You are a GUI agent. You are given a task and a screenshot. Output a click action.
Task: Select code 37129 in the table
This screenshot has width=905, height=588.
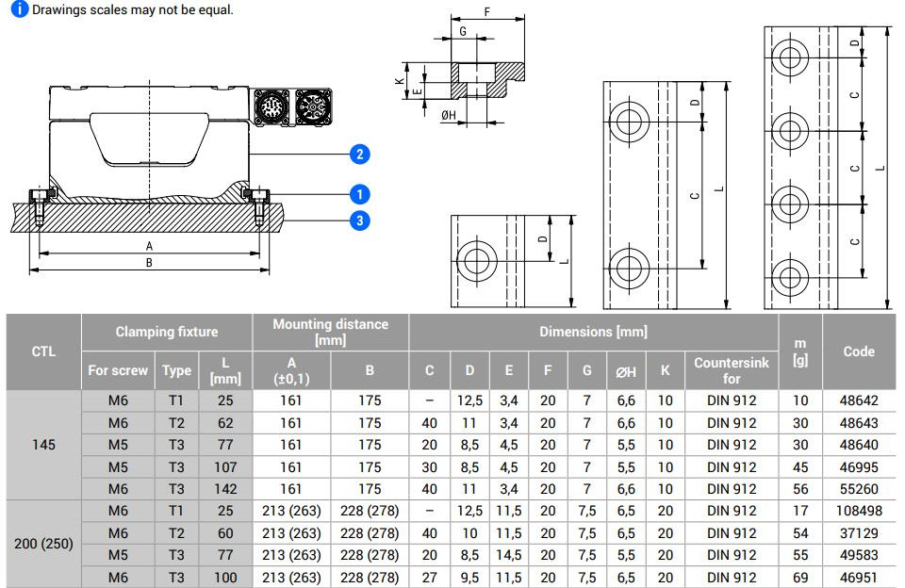[859, 533]
